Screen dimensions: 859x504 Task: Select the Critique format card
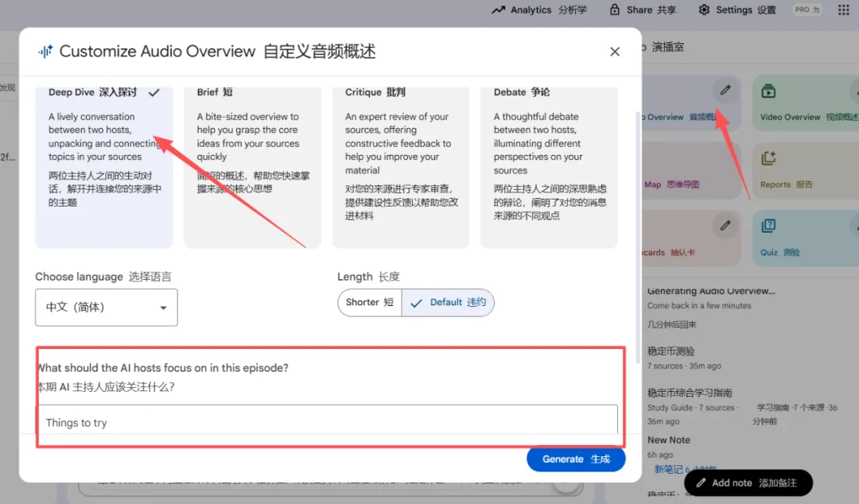coord(400,167)
